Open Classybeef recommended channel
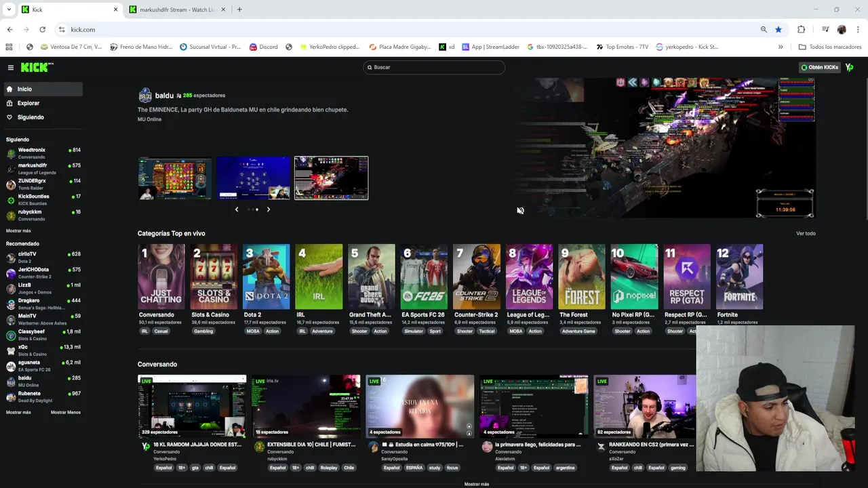The image size is (868, 488). [43, 335]
